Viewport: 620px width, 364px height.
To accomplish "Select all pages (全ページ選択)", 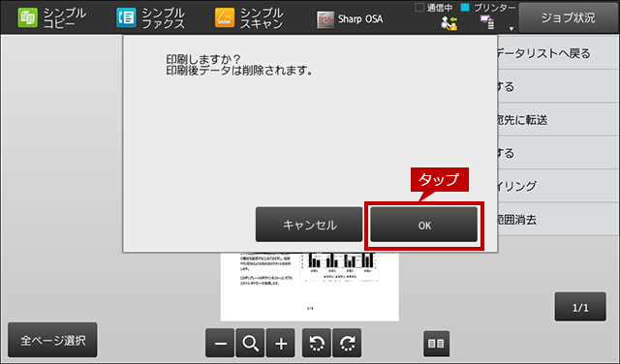I will (x=52, y=340).
